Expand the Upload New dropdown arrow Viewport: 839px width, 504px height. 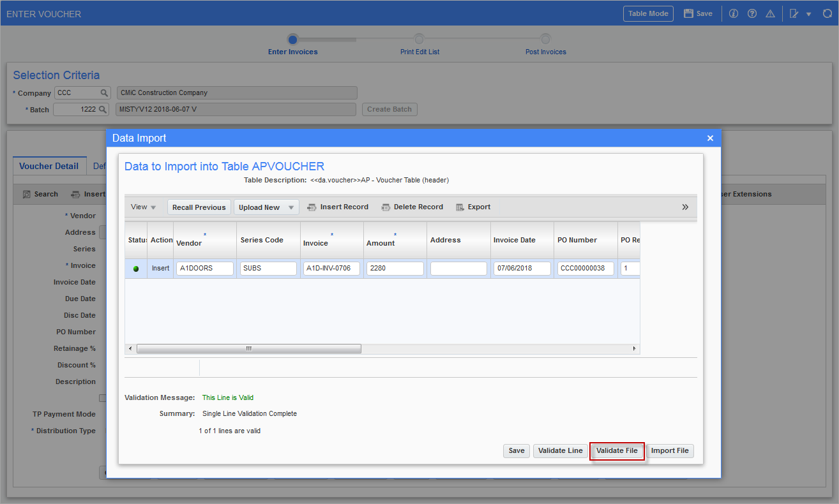291,207
